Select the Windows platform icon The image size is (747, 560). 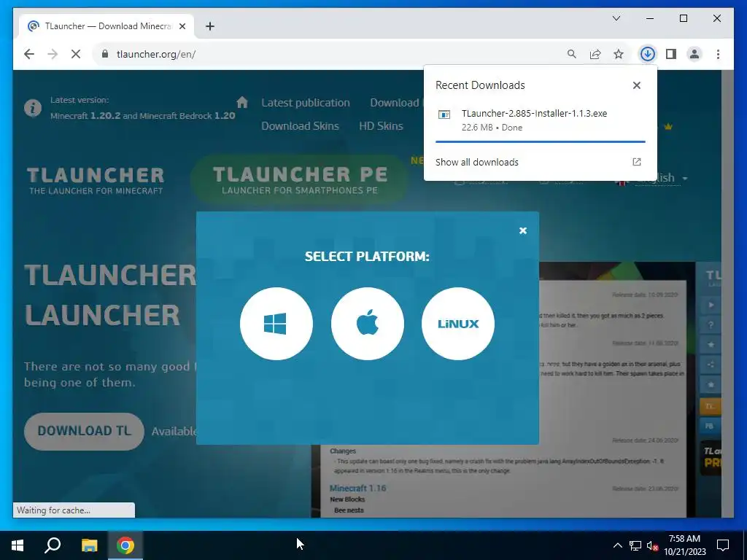point(276,324)
